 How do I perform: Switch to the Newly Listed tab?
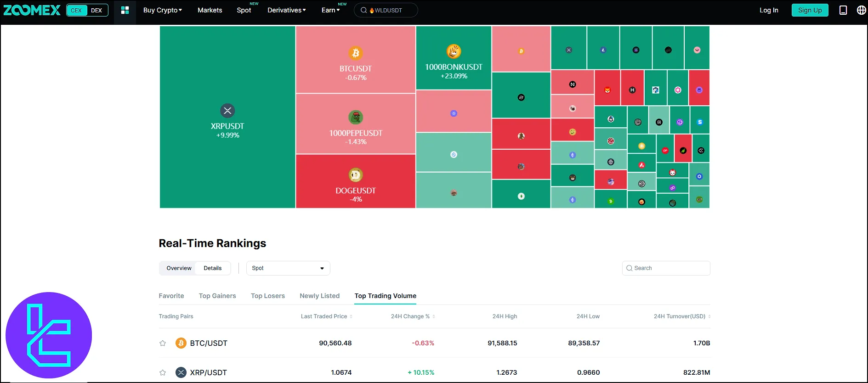tap(320, 296)
